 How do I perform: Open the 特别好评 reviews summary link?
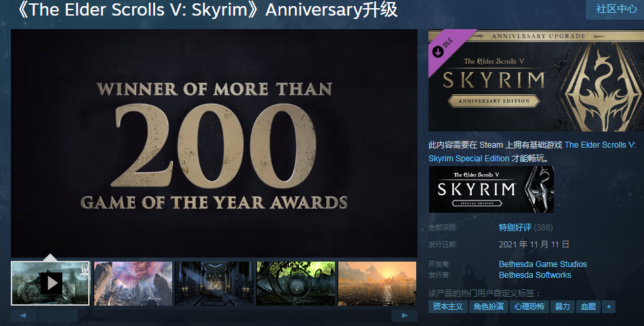tap(515, 228)
